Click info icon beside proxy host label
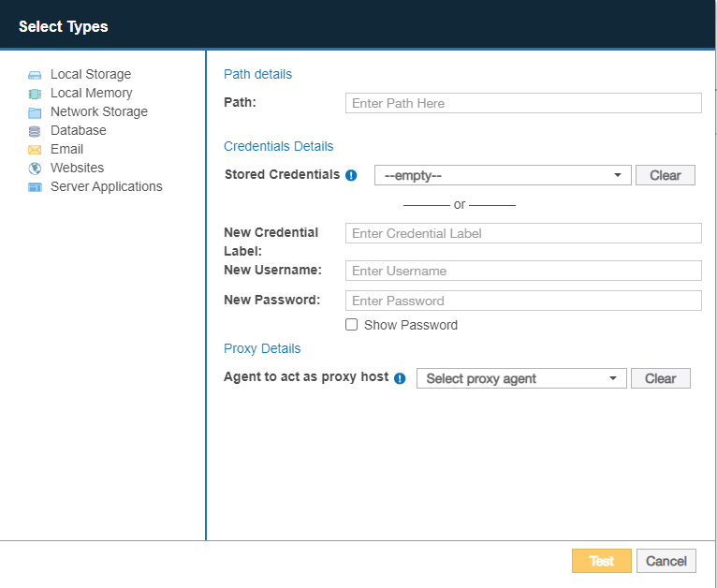This screenshot has height=588, width=717. point(400,378)
